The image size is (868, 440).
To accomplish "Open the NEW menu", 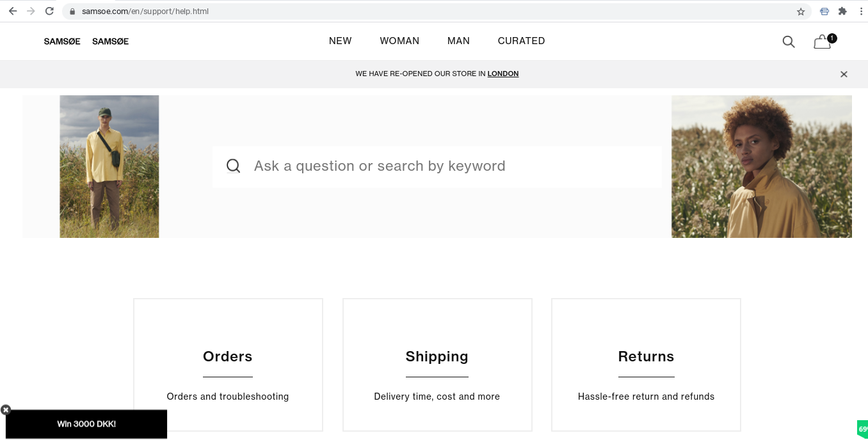I will pyautogui.click(x=341, y=41).
